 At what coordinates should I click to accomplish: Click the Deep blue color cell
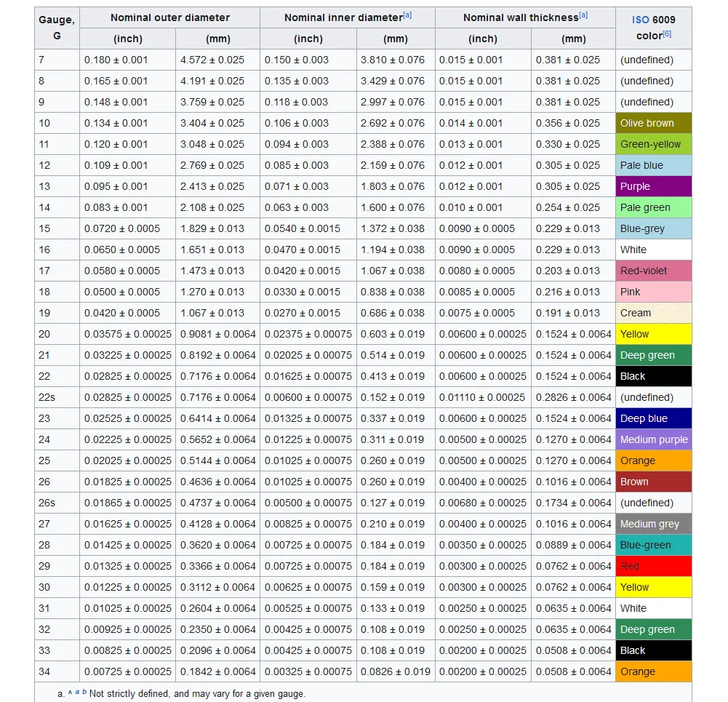click(x=654, y=418)
